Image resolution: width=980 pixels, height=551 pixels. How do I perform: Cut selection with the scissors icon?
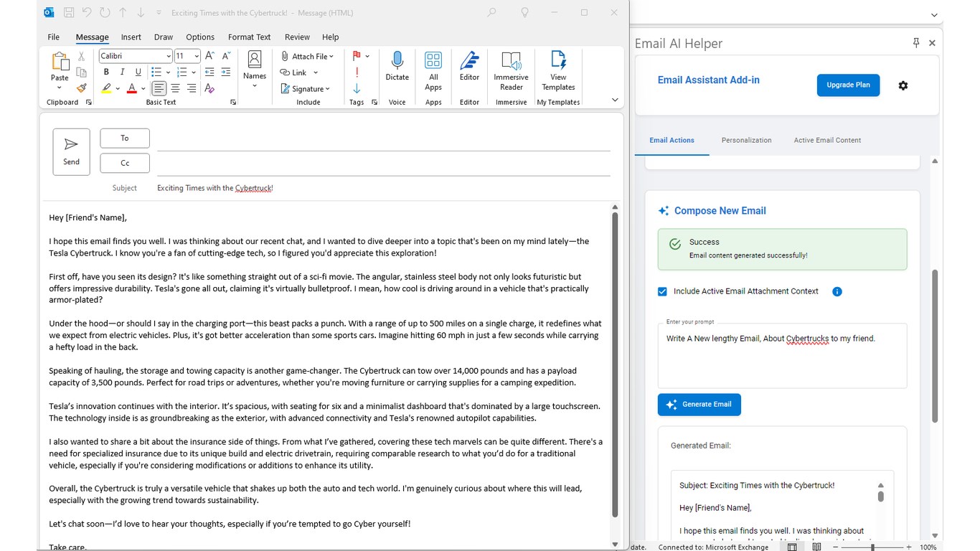click(81, 56)
